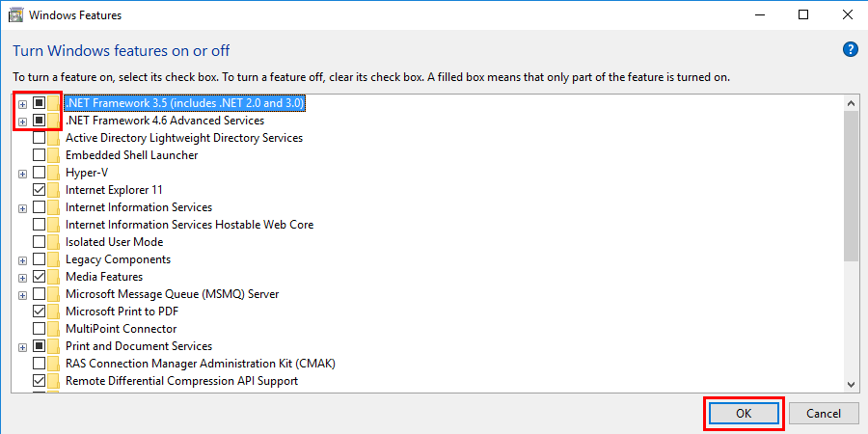Click the OK button
The height and width of the screenshot is (434, 868).
coord(744,414)
